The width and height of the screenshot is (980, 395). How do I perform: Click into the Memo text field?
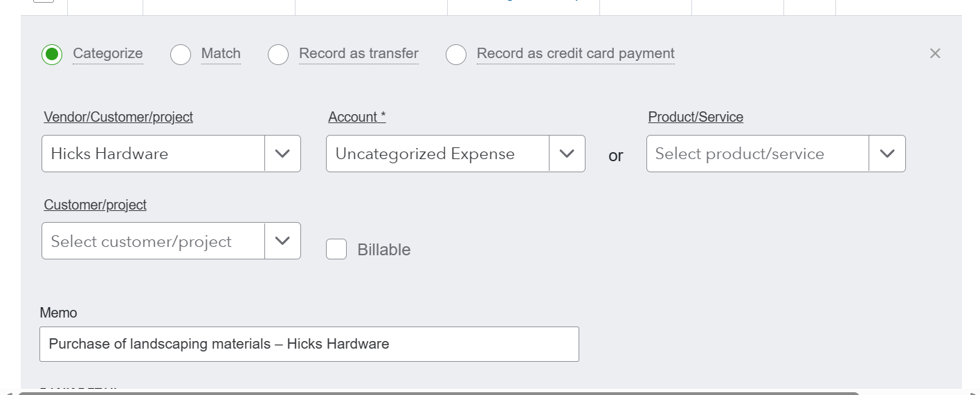point(309,344)
